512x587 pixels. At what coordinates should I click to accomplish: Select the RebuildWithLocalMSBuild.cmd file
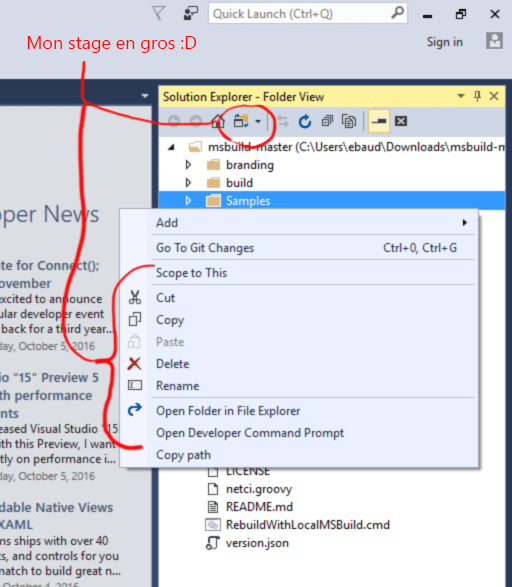(308, 525)
